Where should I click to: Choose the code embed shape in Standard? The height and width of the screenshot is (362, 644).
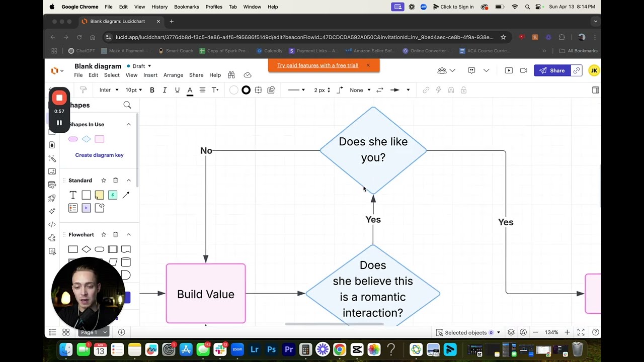99,208
